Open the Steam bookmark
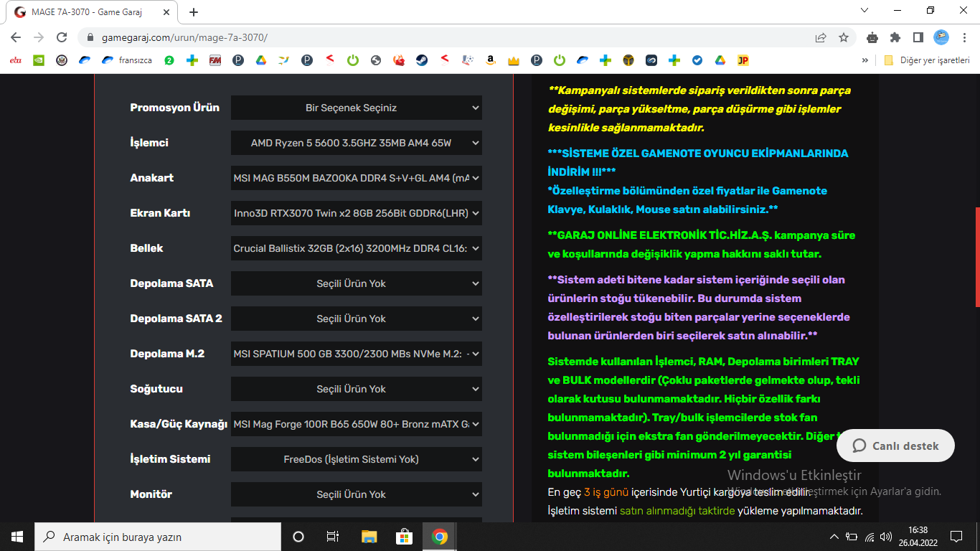Viewport: 980px width, 551px height. [422, 60]
